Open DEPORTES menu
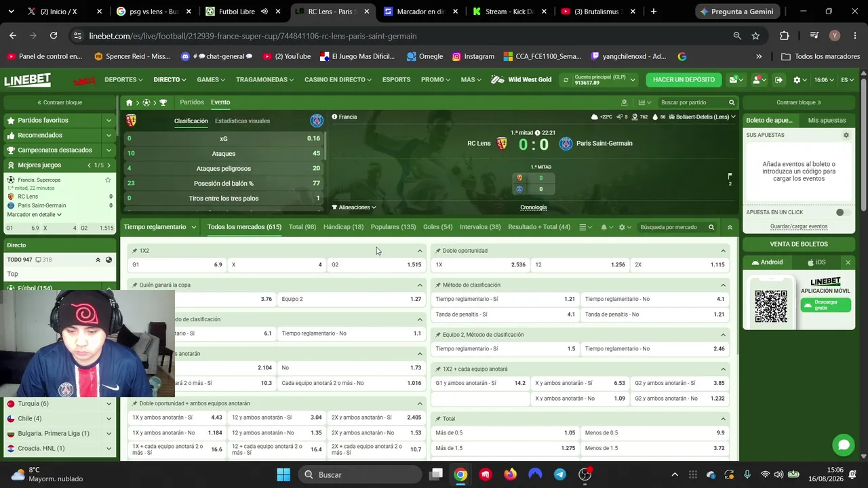Screen dimensions: 868x488 point(123,80)
